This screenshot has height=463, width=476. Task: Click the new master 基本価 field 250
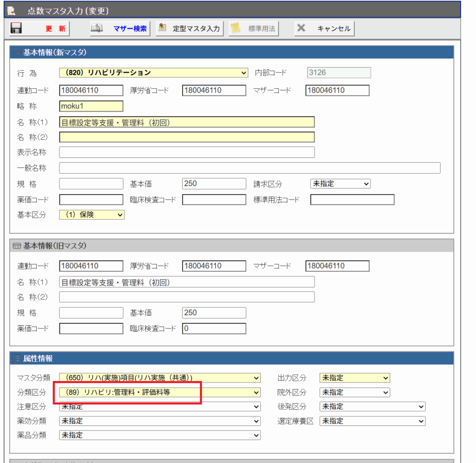click(214, 184)
